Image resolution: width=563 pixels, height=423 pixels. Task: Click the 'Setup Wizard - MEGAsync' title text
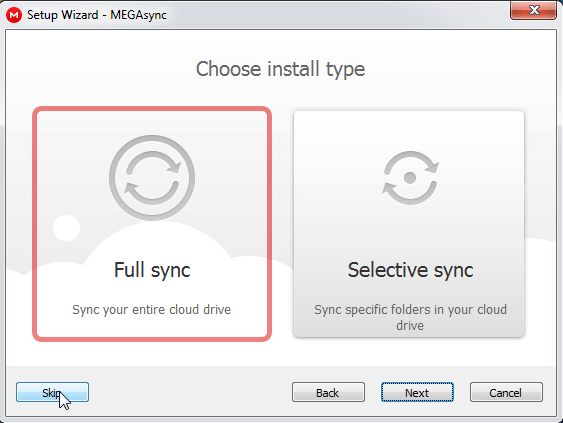97,15
